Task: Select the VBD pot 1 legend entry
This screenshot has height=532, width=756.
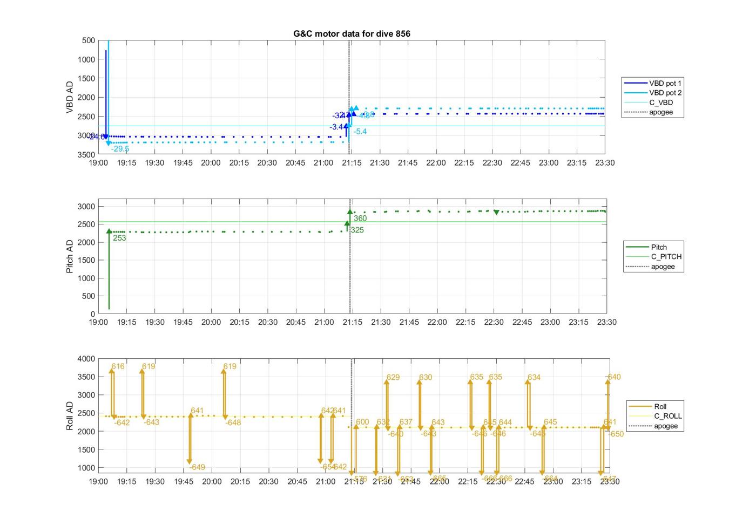Action: 653,83
